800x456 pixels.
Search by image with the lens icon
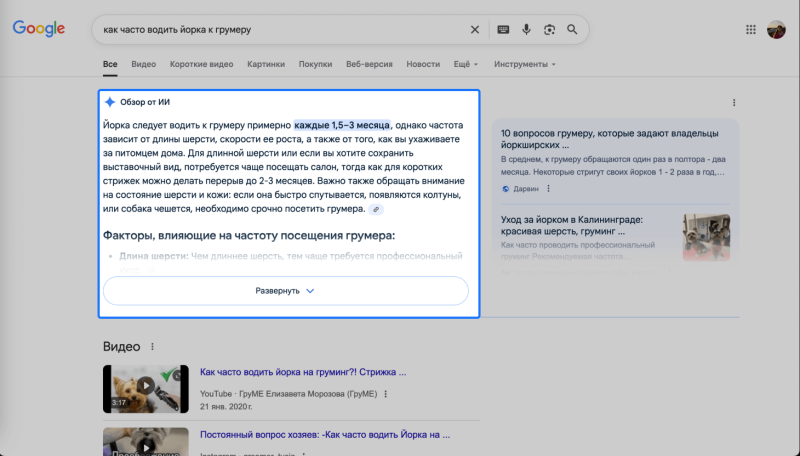click(549, 30)
